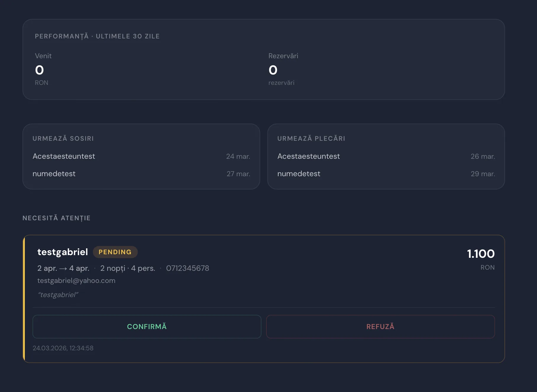Screen dimensions: 537x392
Task: Click the italic “testgabriel” note
Action: [58, 295]
